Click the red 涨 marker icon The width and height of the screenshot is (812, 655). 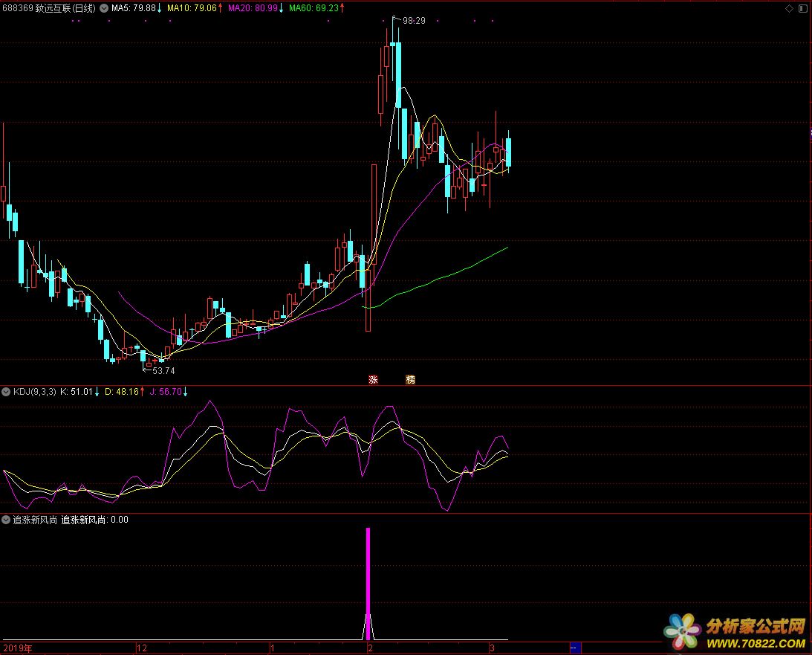coord(373,380)
